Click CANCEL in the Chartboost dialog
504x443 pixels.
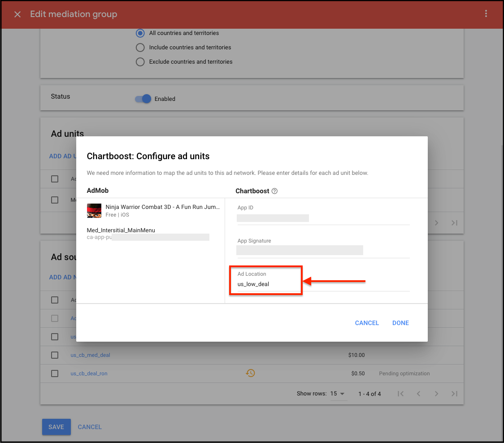coord(367,323)
